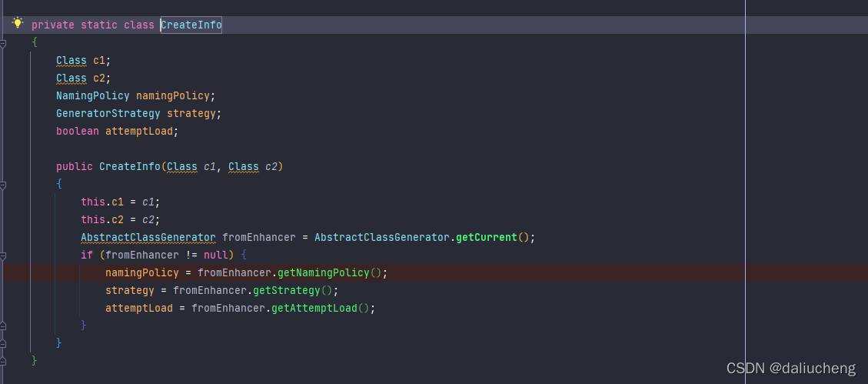Click the 'getAttemptLoad' method call
This screenshot has width=868, height=384.
click(x=314, y=309)
